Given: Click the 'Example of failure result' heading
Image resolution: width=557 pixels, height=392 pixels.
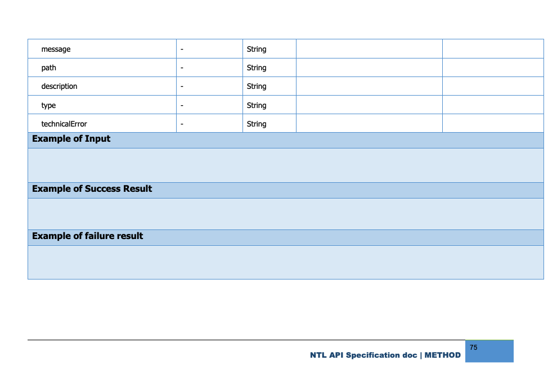Looking at the screenshot, I should click(88, 236).
